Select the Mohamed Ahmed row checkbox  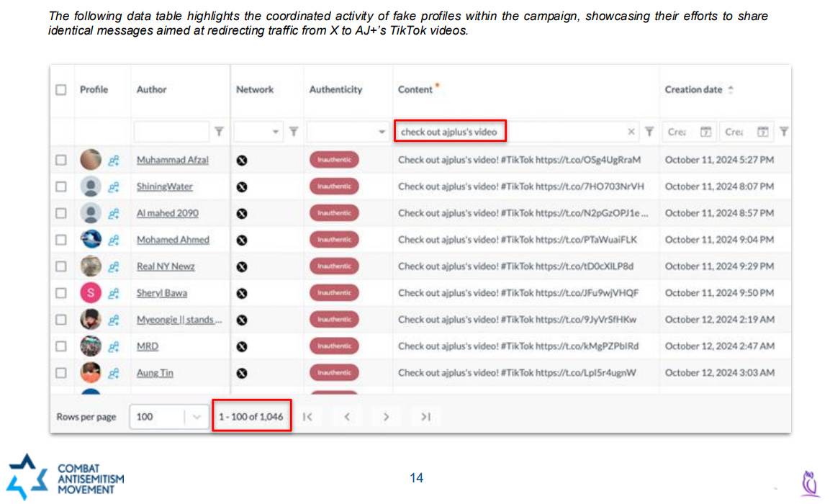pyautogui.click(x=61, y=240)
